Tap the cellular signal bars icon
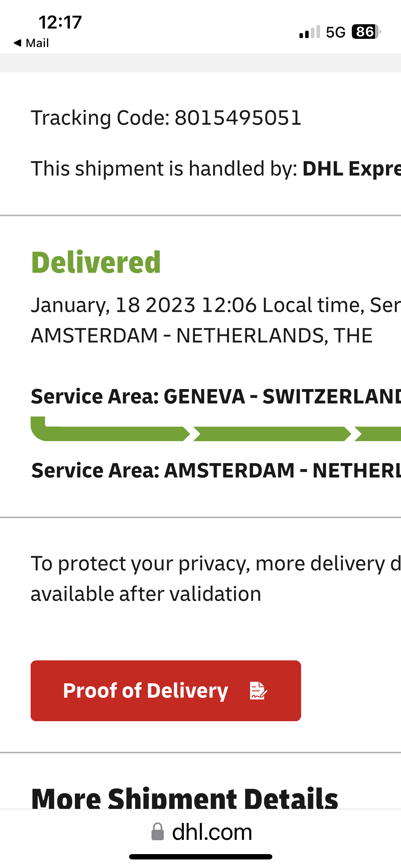This screenshot has width=401, height=868. 310,32
